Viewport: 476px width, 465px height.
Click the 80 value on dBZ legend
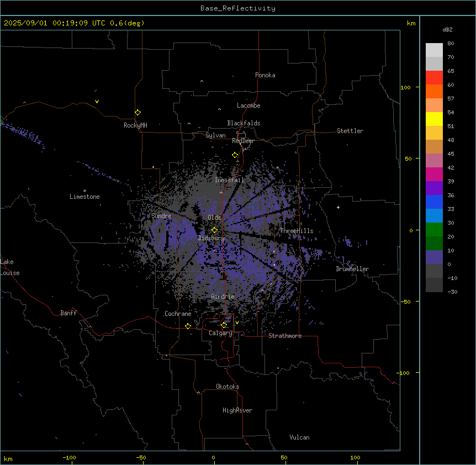pos(451,44)
